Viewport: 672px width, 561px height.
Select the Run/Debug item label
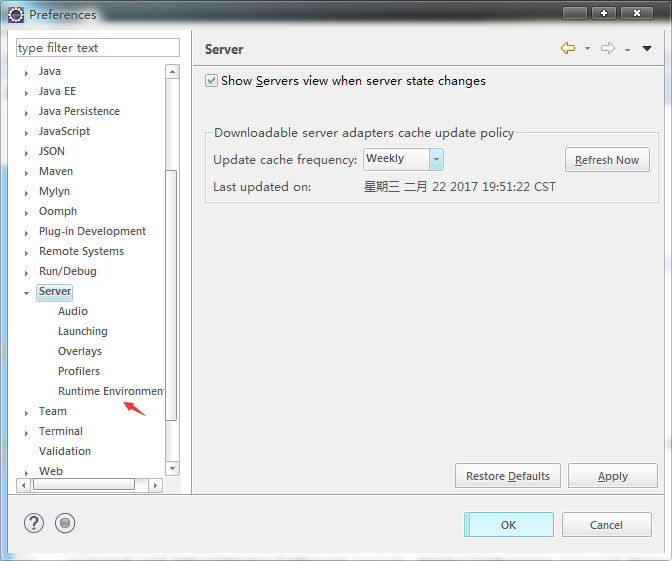point(68,271)
